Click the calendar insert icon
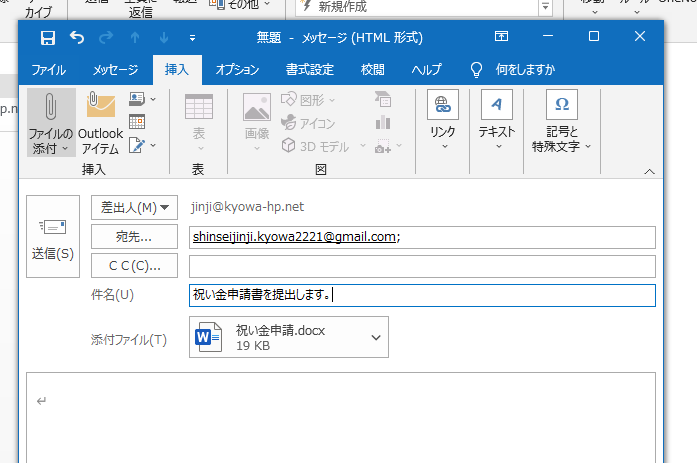 coord(137,122)
